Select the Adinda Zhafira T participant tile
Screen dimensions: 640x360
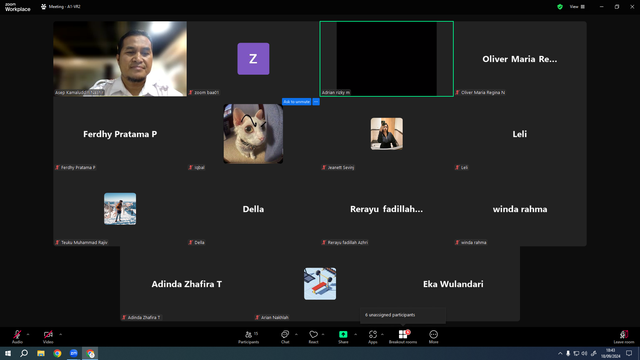pyautogui.click(x=187, y=284)
